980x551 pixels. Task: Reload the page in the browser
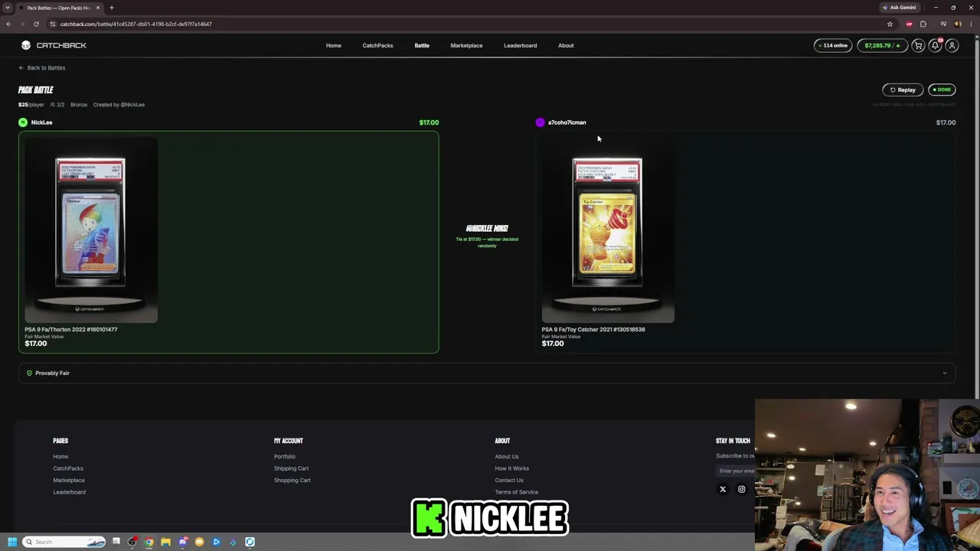point(36,24)
